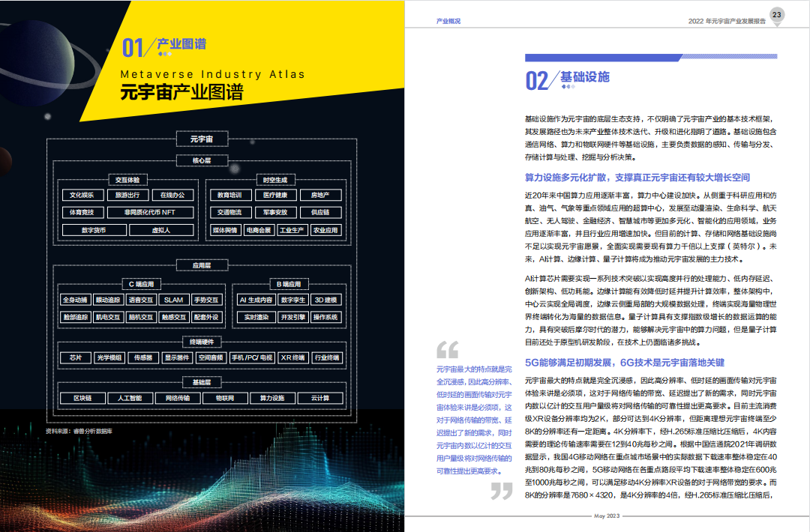Image resolution: width=810 pixels, height=532 pixels.
Task: Select the "文化娱乐" box
Action: point(82,195)
